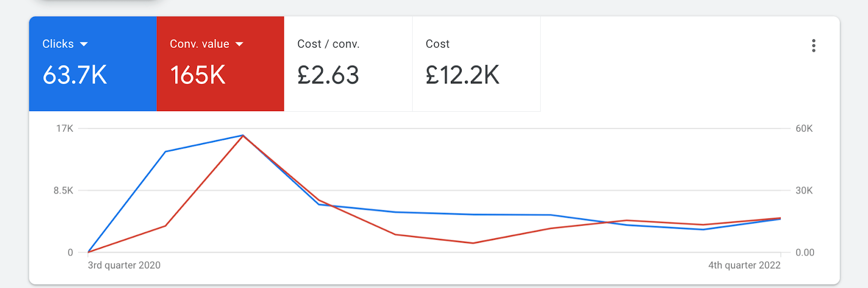Image resolution: width=868 pixels, height=288 pixels.
Task: Expand the Clicks metric dropdown arrow
Action: [x=84, y=44]
